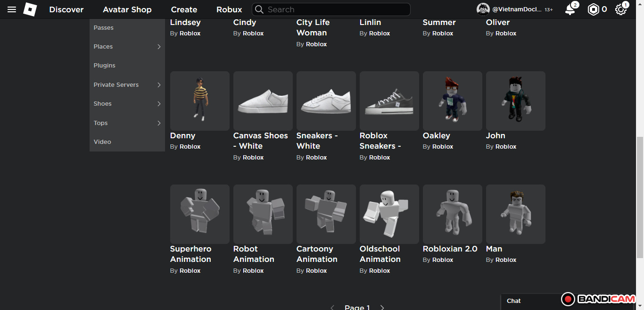Expand the Shoes category arrow
644x310 pixels.
pyautogui.click(x=159, y=104)
